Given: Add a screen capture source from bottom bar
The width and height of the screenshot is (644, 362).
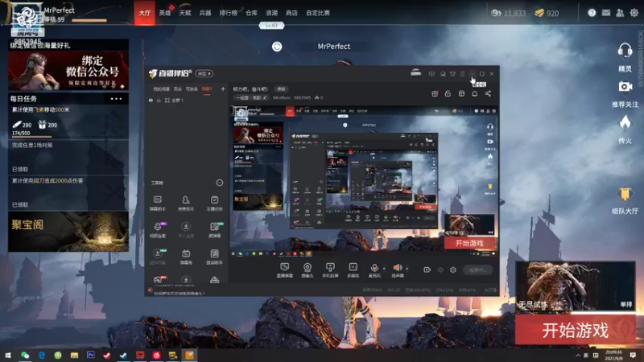Looking at the screenshot, I should (x=284, y=269).
